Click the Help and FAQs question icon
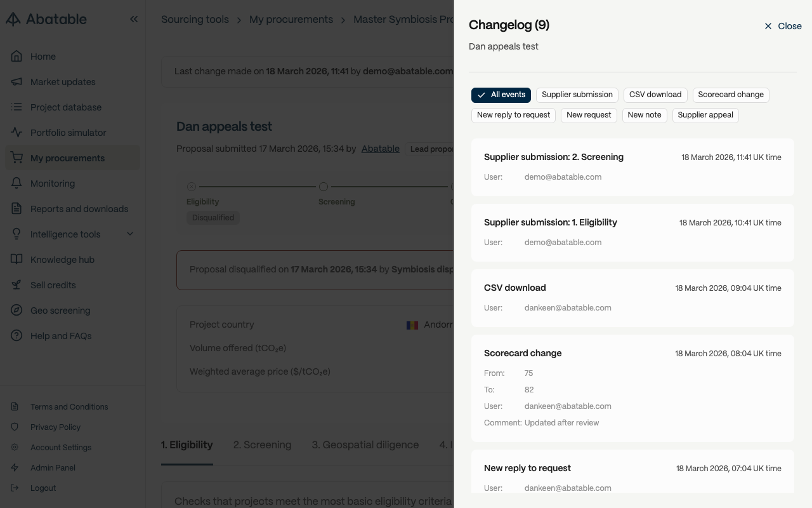 pyautogui.click(x=16, y=336)
